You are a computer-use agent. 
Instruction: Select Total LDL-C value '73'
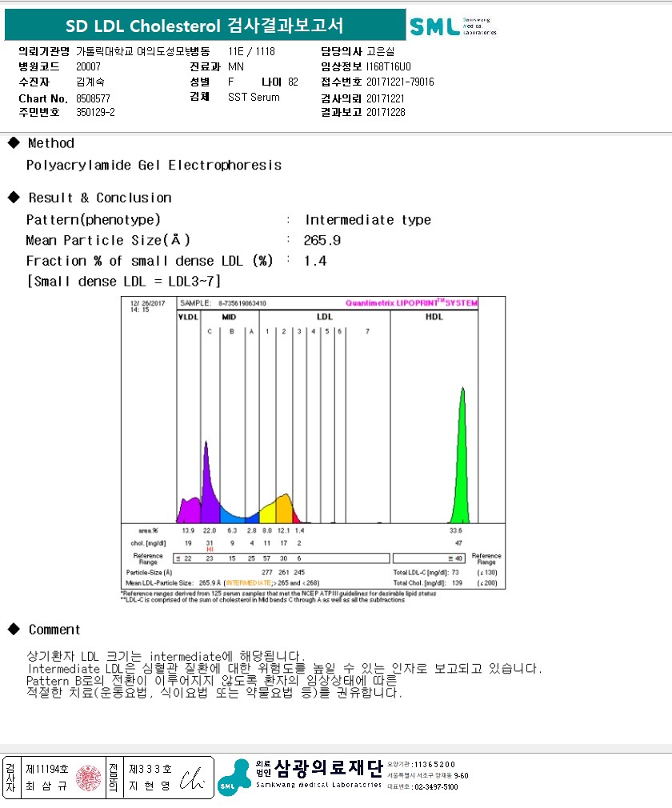pos(455,573)
